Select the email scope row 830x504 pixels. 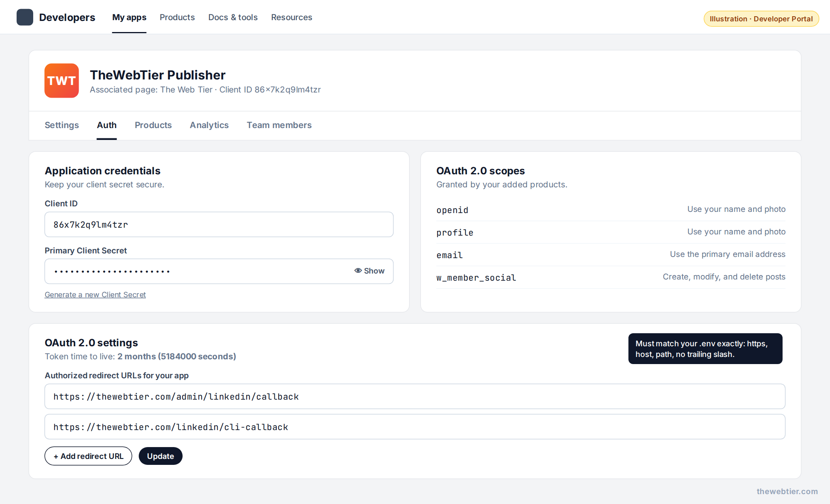(611, 255)
